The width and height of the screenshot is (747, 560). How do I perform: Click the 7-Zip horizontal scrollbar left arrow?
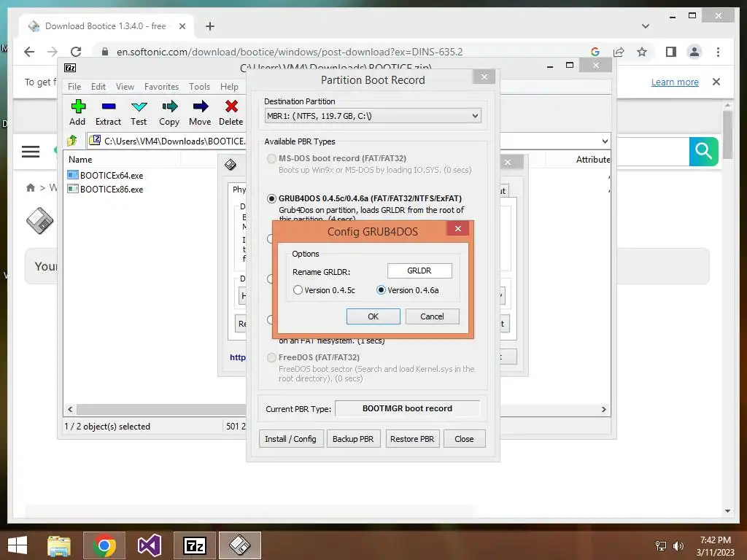(71, 410)
